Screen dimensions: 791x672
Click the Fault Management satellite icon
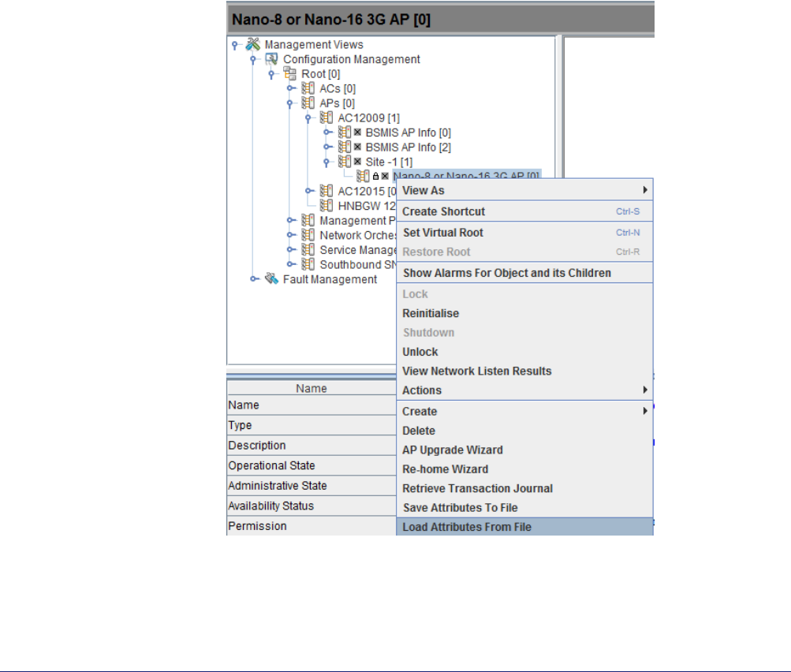click(x=271, y=278)
